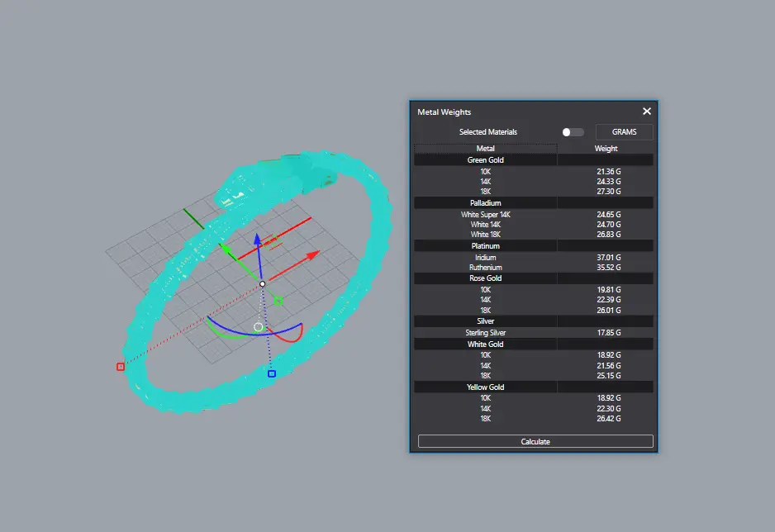
Task: Collapse the Platinum group row
Action: [485, 246]
